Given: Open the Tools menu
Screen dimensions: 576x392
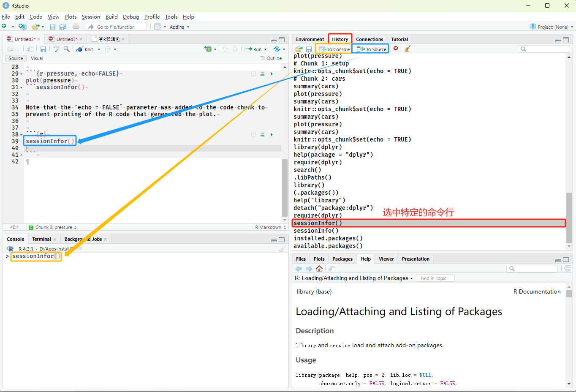Looking at the screenshot, I should point(171,17).
